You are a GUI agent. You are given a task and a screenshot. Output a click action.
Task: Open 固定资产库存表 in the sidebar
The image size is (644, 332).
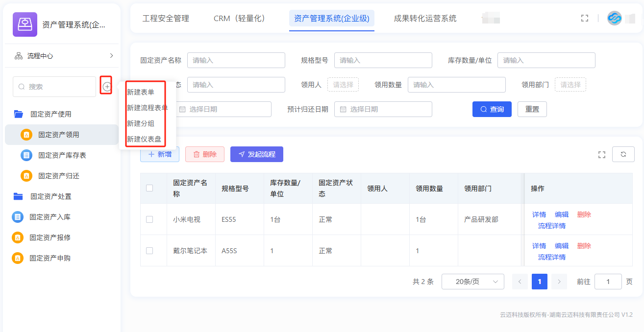[x=62, y=155]
